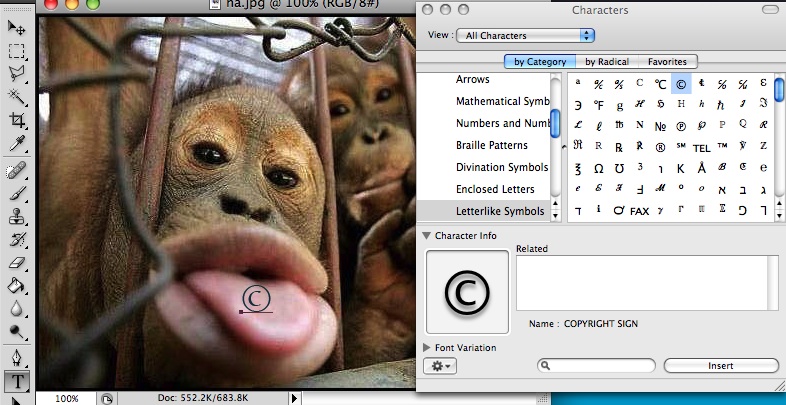This screenshot has width=786, height=405.
Task: Open the View All Characters dropdown
Action: (x=525, y=35)
